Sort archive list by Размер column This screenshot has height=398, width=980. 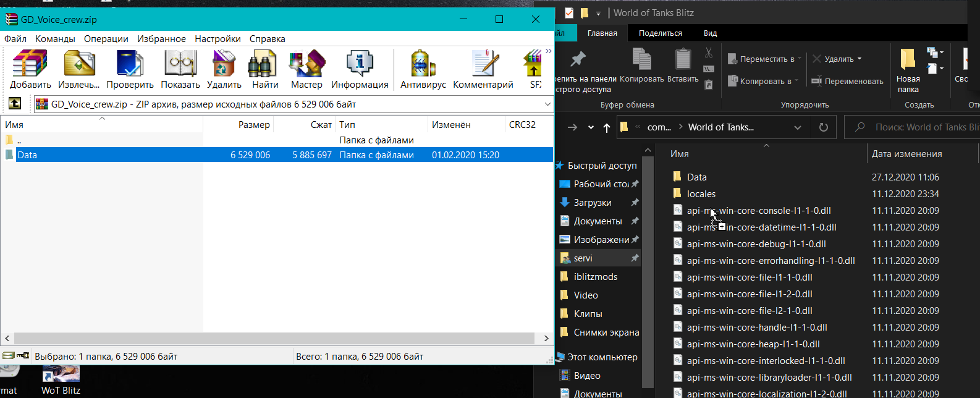coord(239,124)
